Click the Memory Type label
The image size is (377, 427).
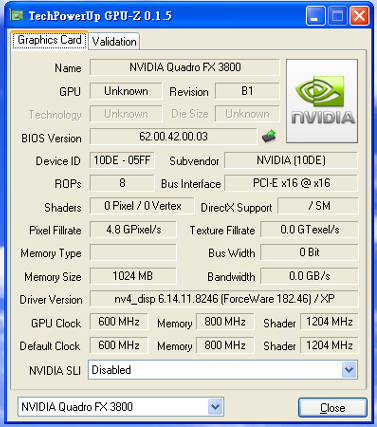(x=51, y=253)
